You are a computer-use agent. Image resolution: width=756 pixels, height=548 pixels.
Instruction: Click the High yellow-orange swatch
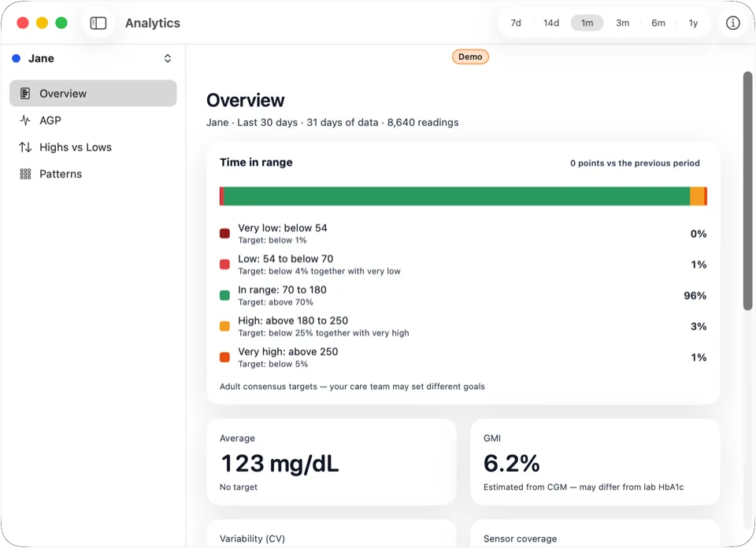click(x=224, y=326)
